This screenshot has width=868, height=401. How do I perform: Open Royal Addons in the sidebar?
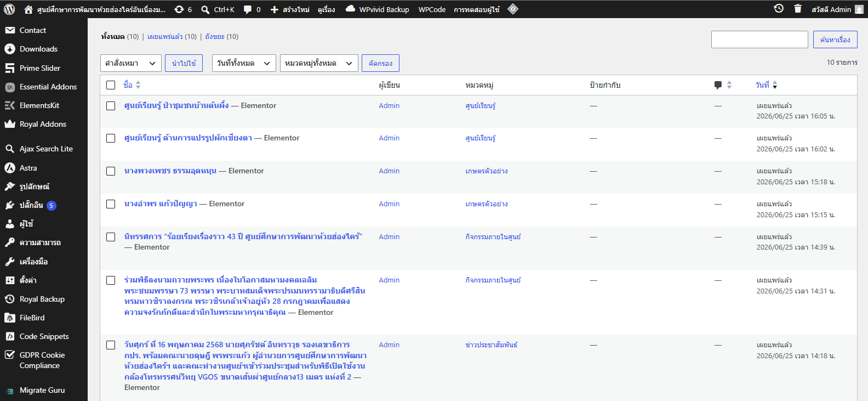coord(44,124)
